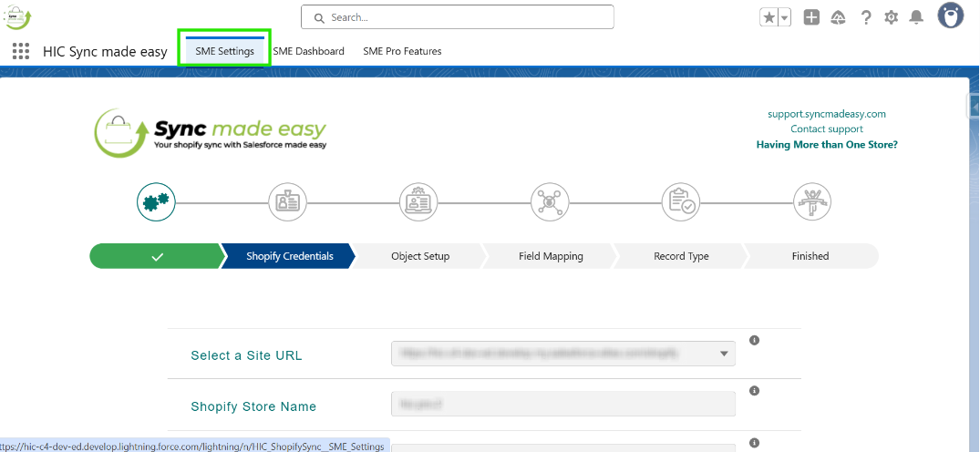Focus the global Search field
Image resolution: width=980 pixels, height=452 pixels.
click(x=458, y=17)
